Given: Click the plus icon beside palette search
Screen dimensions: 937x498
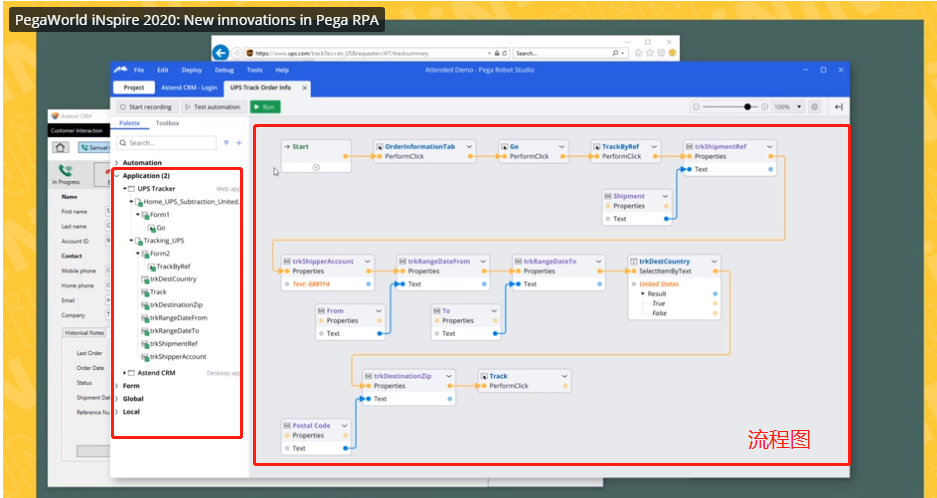Looking at the screenshot, I should (239, 143).
